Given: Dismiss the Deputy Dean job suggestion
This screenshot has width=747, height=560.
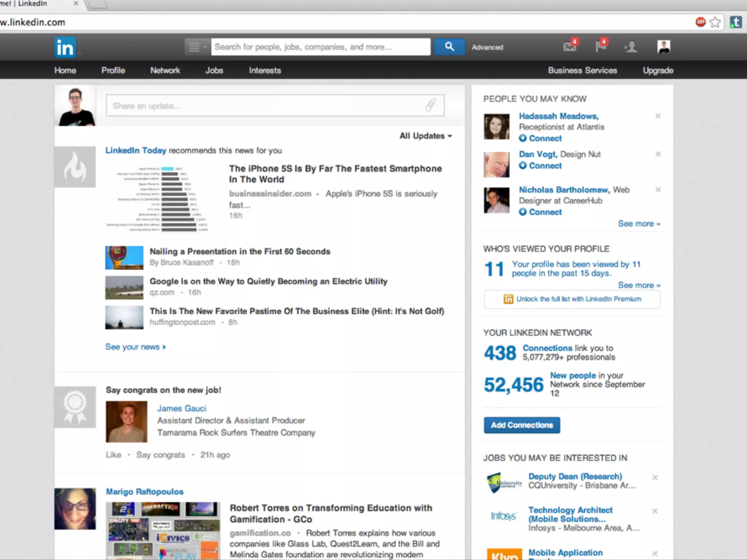Looking at the screenshot, I should pos(655,478).
